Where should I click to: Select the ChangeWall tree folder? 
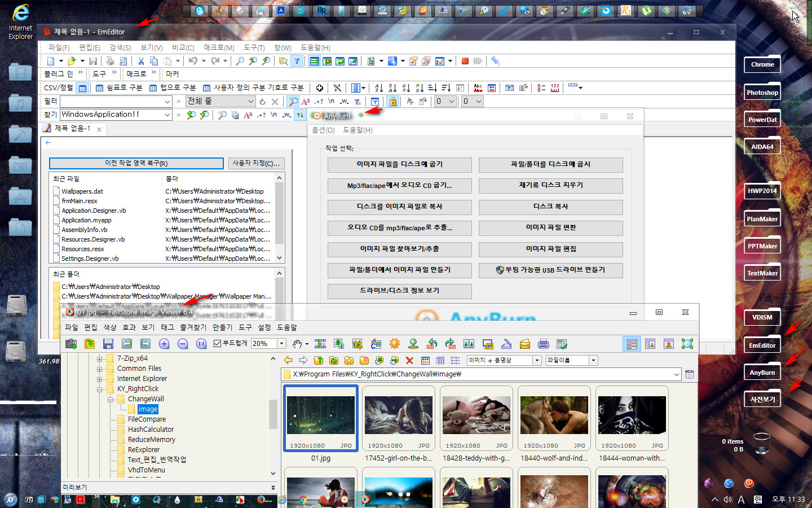(x=146, y=399)
